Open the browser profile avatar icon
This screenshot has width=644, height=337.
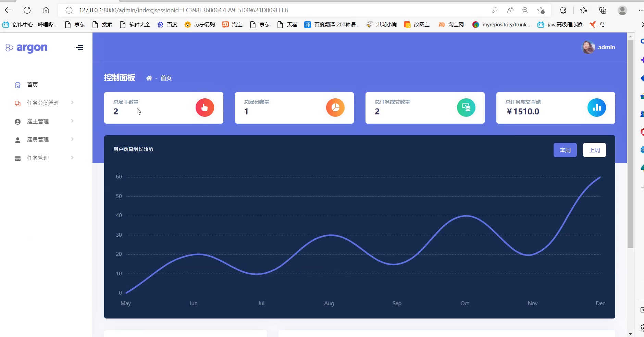click(x=622, y=10)
